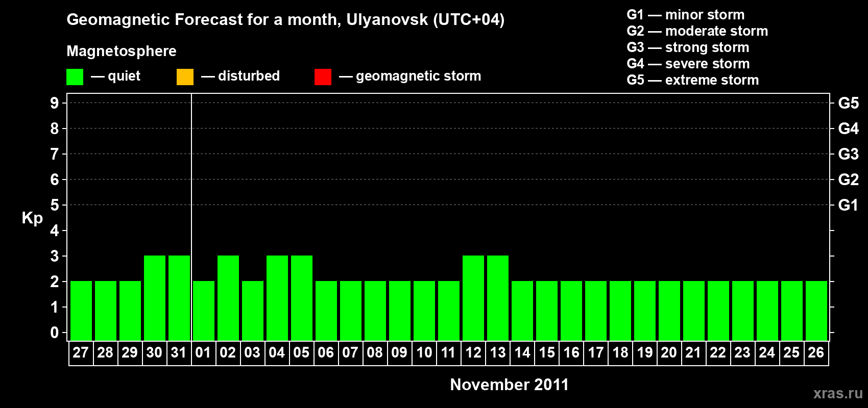Click the 'G3 — strong storm' legend text
This screenshot has height=408, width=868.
pyautogui.click(x=688, y=47)
